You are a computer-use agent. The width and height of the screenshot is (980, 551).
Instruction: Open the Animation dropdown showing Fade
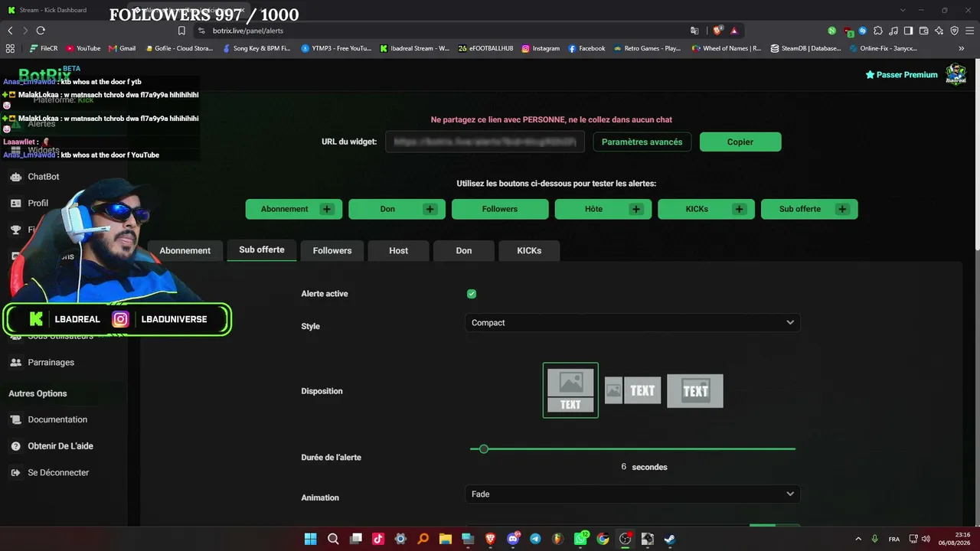click(x=632, y=494)
